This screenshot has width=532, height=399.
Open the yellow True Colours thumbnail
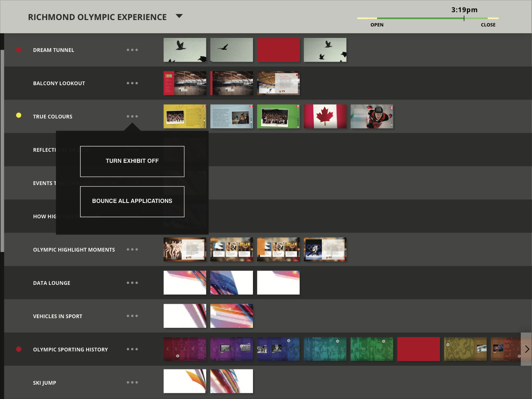point(185,117)
